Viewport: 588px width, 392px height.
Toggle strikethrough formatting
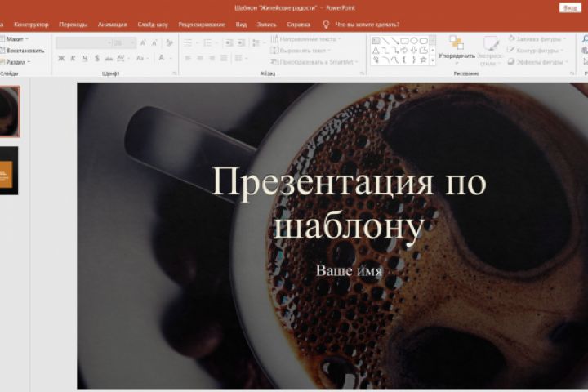pyautogui.click(x=109, y=58)
